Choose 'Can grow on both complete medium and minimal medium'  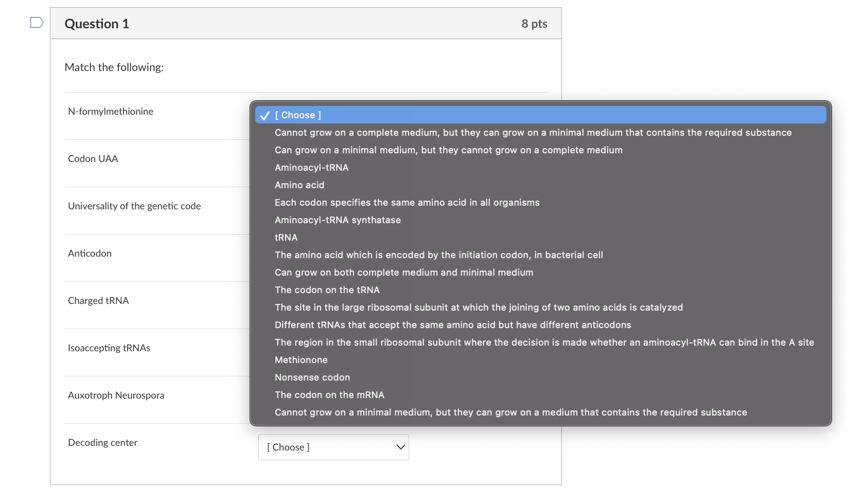(540, 273)
